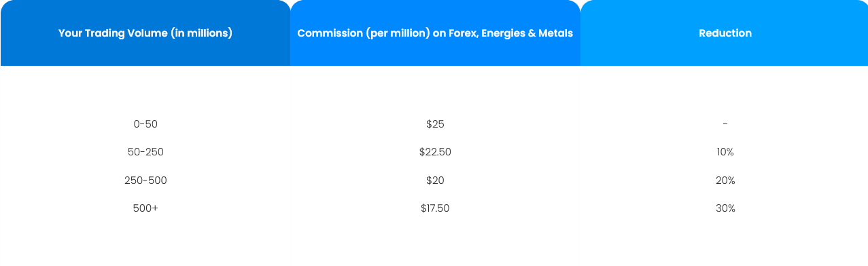Select the 0-50 trading volume cell
The height and width of the screenshot is (266, 868).
click(145, 124)
